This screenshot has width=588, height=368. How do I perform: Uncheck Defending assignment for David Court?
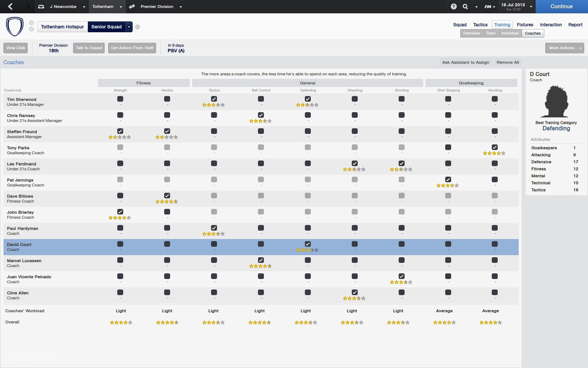308,244
